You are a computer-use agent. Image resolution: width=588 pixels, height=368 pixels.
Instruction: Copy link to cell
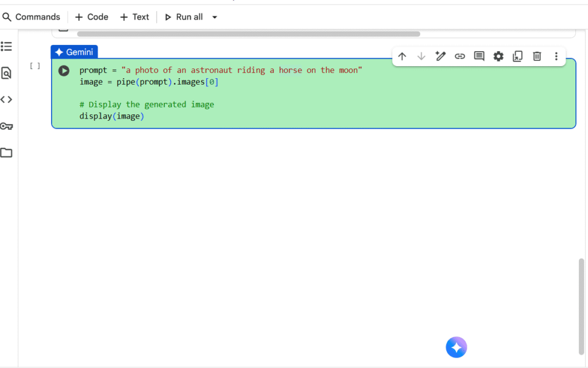[460, 56]
